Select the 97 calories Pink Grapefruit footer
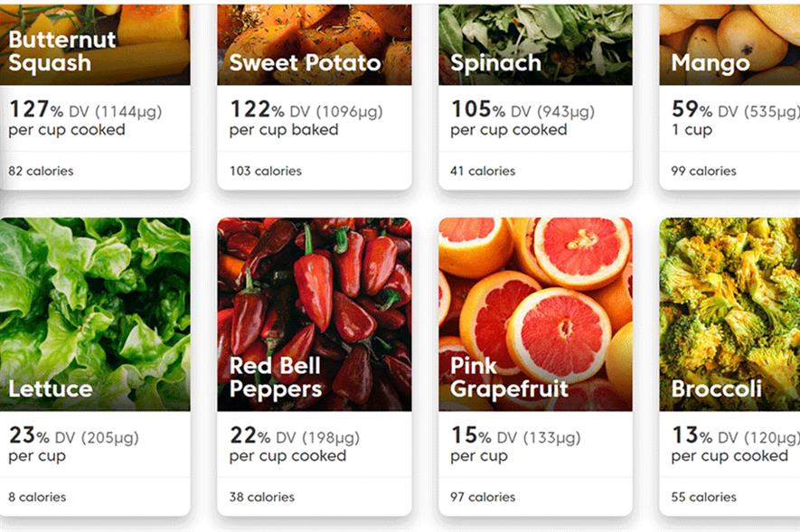The image size is (800, 532). [483, 497]
